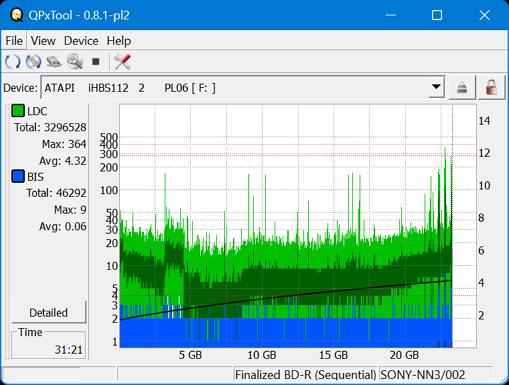Viewport: 509px width, 385px height.
Task: Open the File menu
Action: pos(14,41)
